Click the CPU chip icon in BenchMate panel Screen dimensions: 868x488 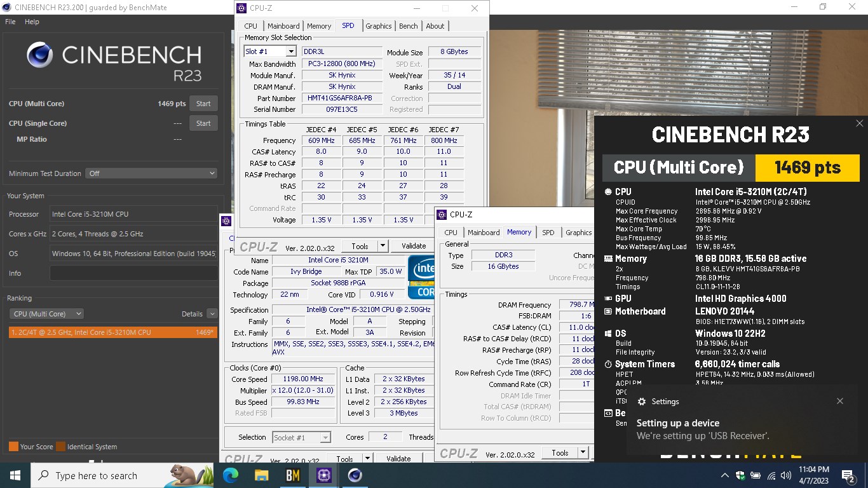point(608,191)
